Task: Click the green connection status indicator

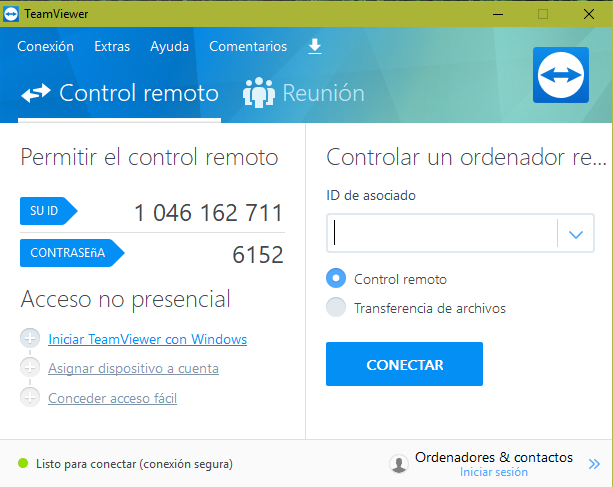Action: coord(23,463)
